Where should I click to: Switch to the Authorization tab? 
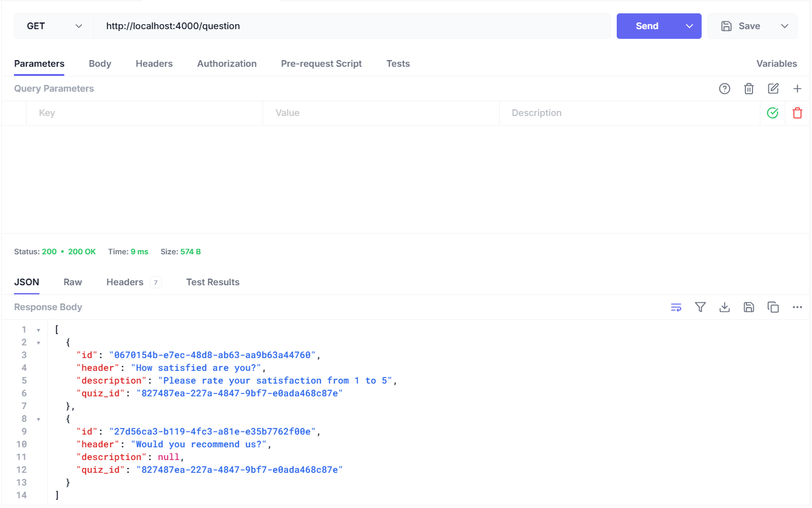227,64
